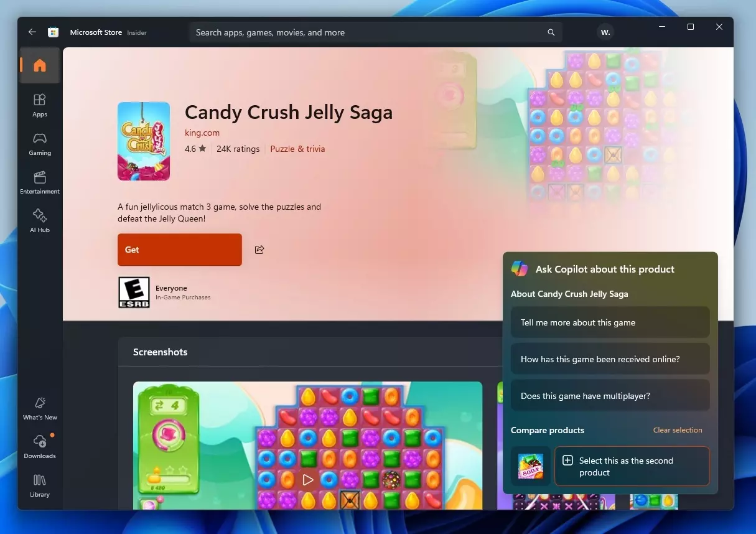Minimize the Microsoft Store window
This screenshot has height=534, width=756.
[x=662, y=27]
